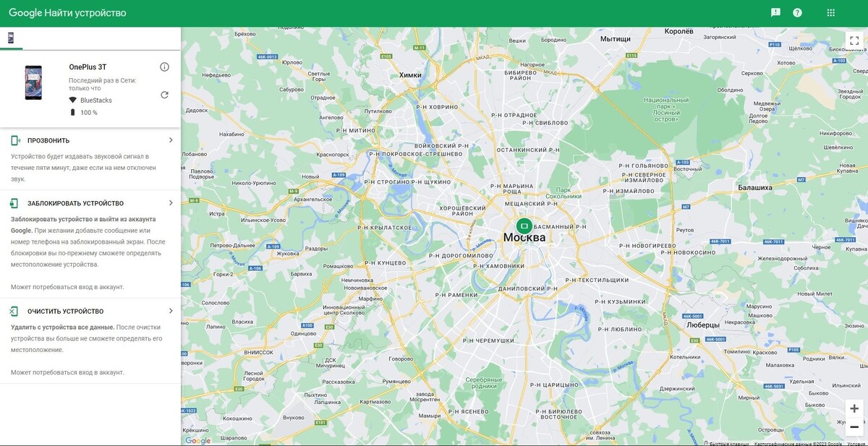Start ringing via ПРОЗВОНИТЬ
The image size is (868, 446).
(48, 140)
